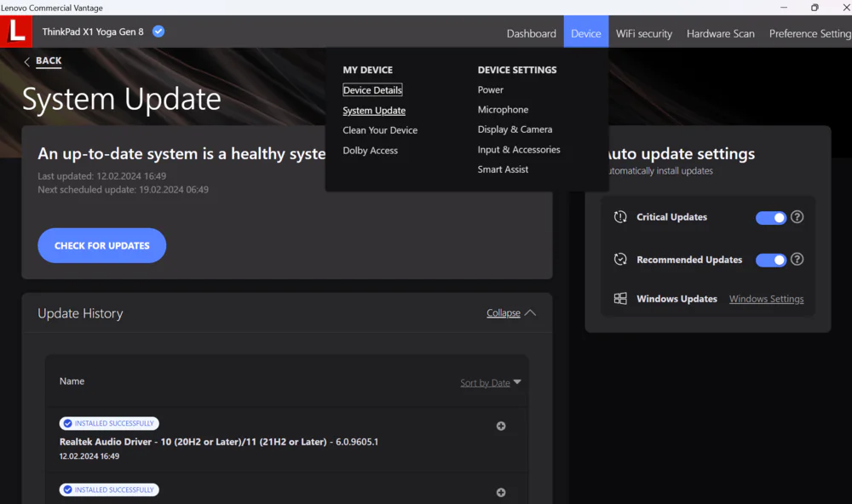Screen dimensions: 852x504
Task: Open Input & Accessories settings
Action: coord(518,149)
